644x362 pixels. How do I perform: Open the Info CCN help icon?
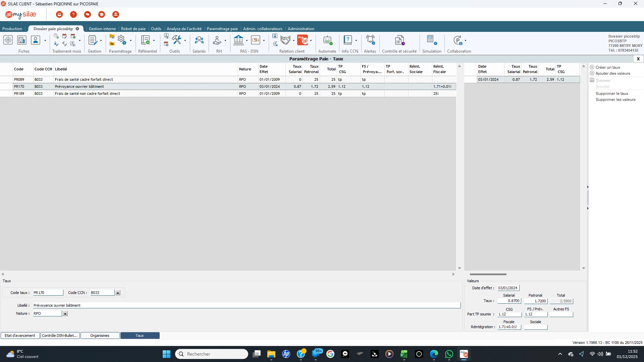pyautogui.click(x=348, y=41)
